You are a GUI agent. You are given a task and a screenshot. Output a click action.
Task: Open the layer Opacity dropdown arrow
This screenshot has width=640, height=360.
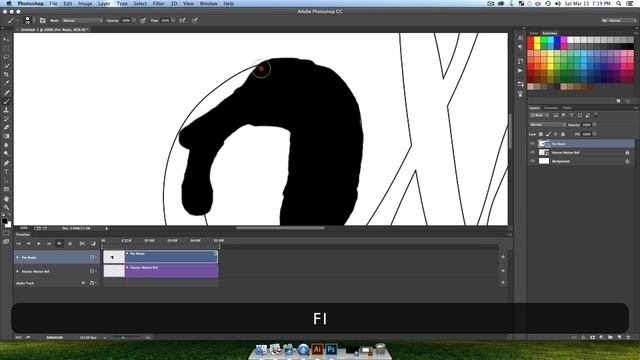coord(594,124)
